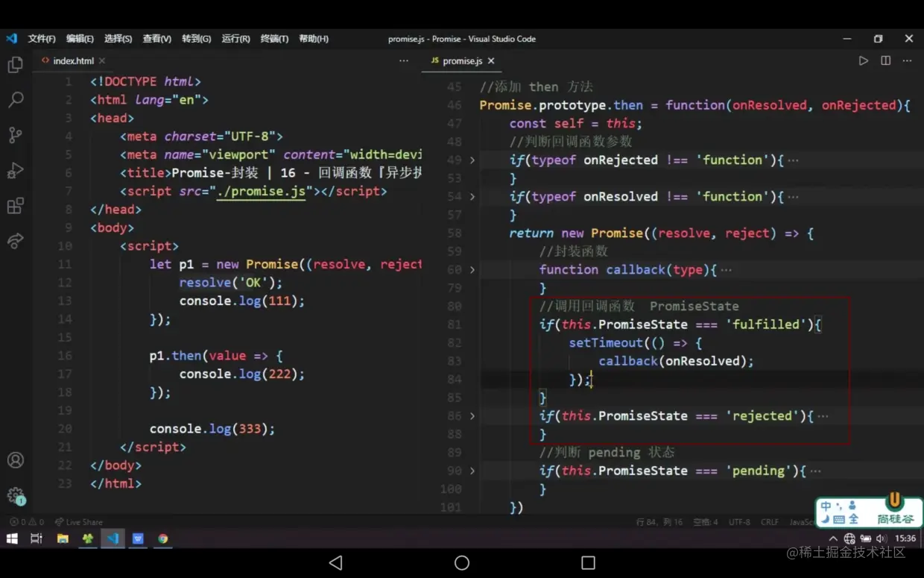
Task: Tap the Android home button
Action: click(x=462, y=562)
